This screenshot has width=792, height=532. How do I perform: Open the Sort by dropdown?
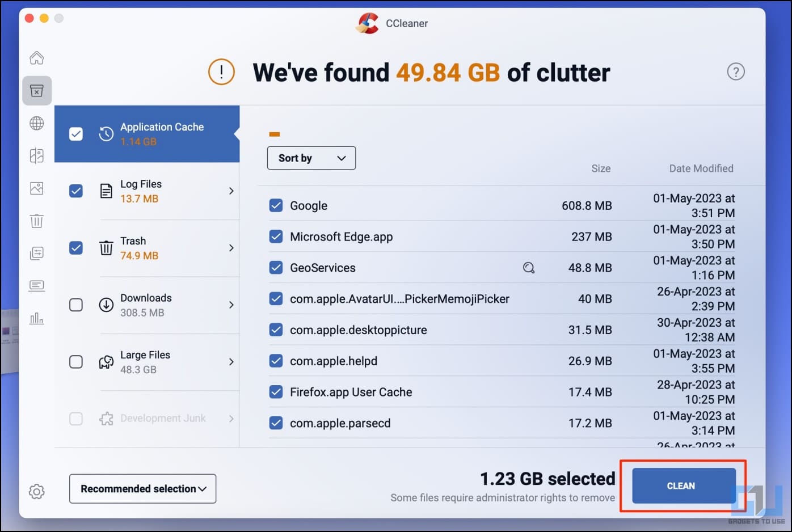(311, 158)
